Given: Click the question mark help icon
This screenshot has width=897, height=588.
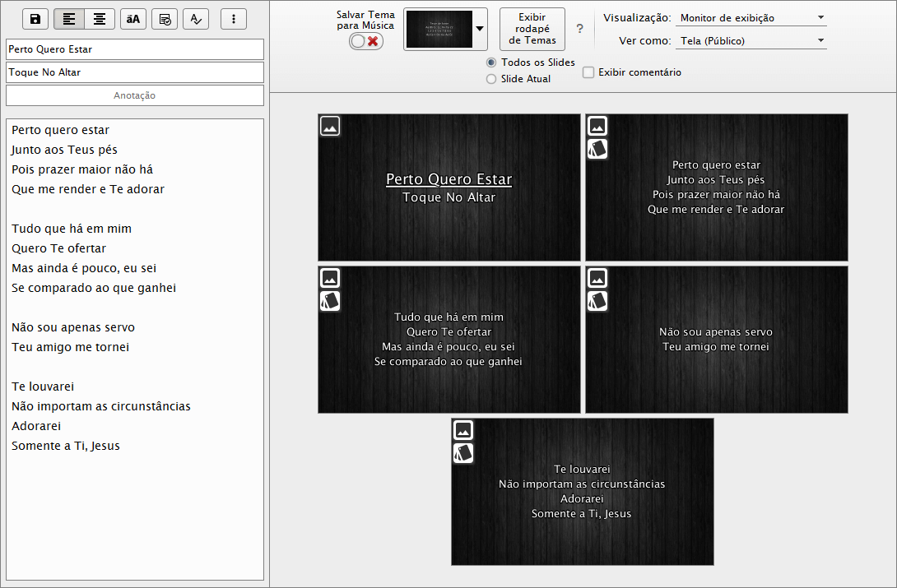Looking at the screenshot, I should 579,29.
